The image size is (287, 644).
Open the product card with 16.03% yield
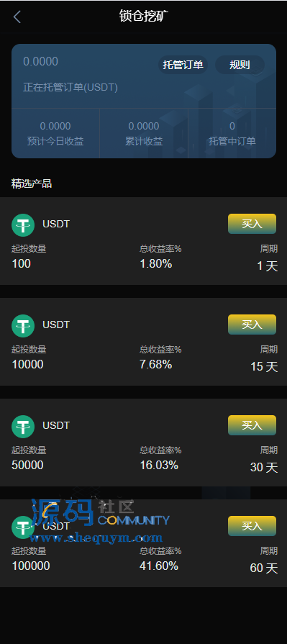[x=143, y=443]
